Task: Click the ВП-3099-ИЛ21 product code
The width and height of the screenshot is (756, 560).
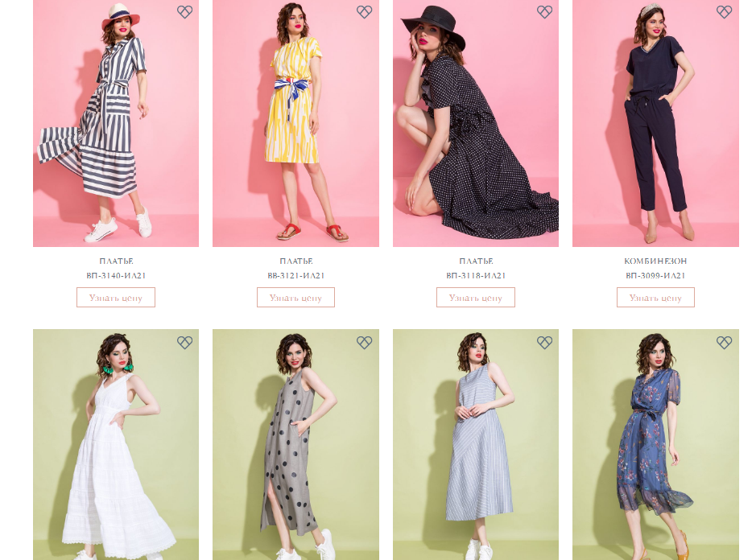Action: tap(655, 276)
